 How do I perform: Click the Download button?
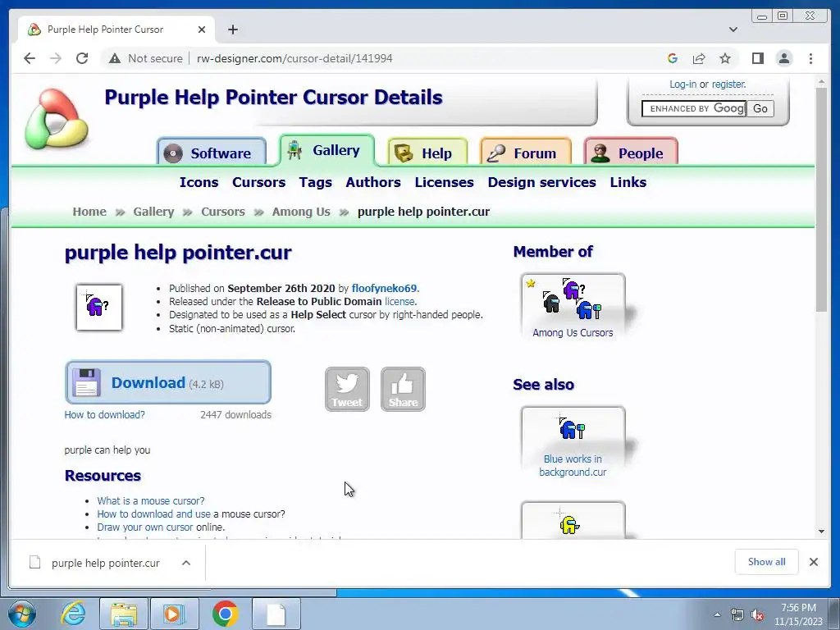167,382
